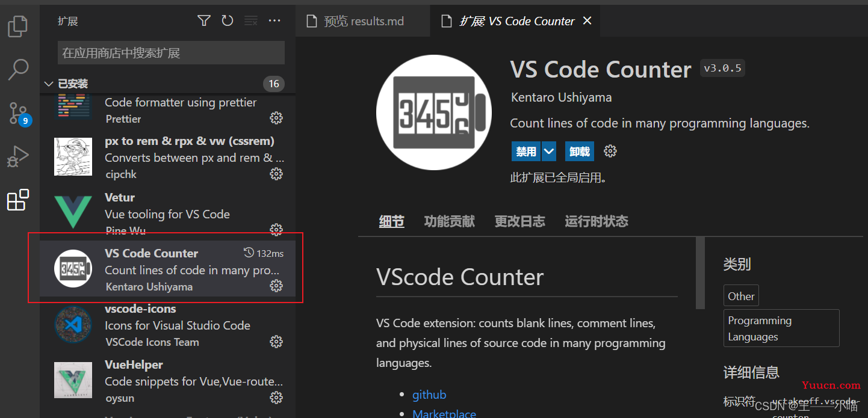Open the extensions panel more actions menu
Viewport: 868px width, 418px height.
tap(274, 21)
